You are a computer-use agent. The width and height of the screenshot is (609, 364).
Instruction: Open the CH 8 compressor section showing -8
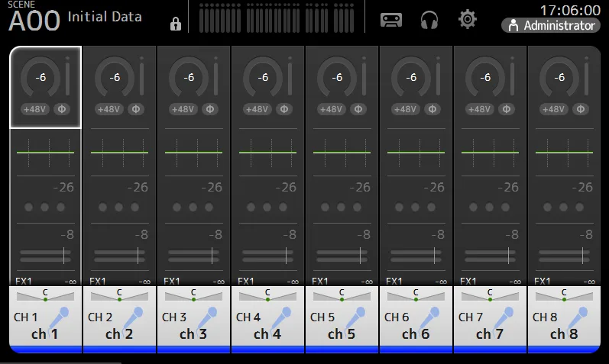565,246
